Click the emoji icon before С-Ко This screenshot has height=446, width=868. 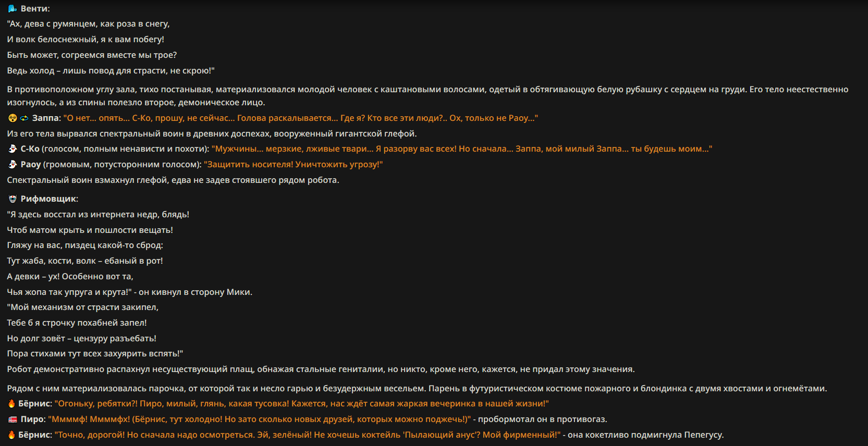point(13,149)
